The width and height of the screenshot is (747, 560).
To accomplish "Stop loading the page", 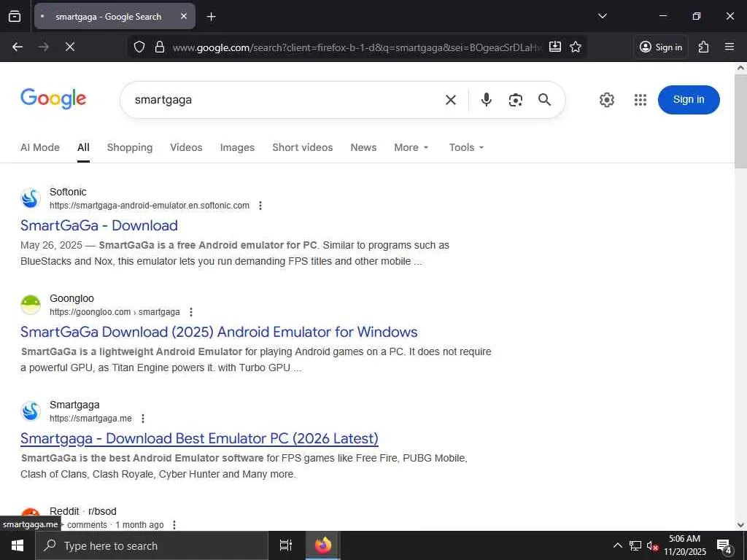I will tap(69, 47).
